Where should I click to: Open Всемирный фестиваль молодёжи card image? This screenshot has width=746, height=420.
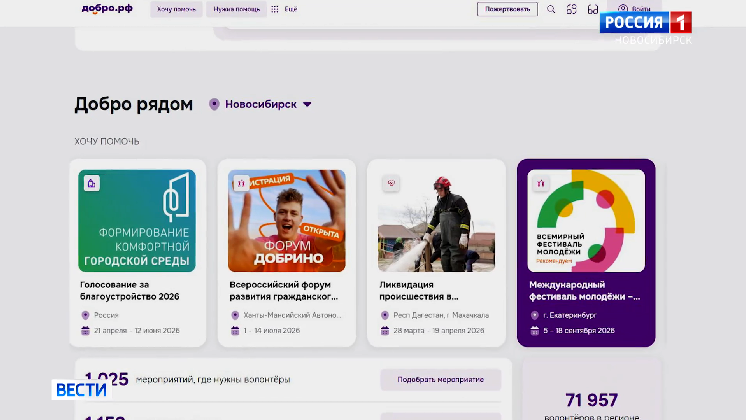(586, 221)
